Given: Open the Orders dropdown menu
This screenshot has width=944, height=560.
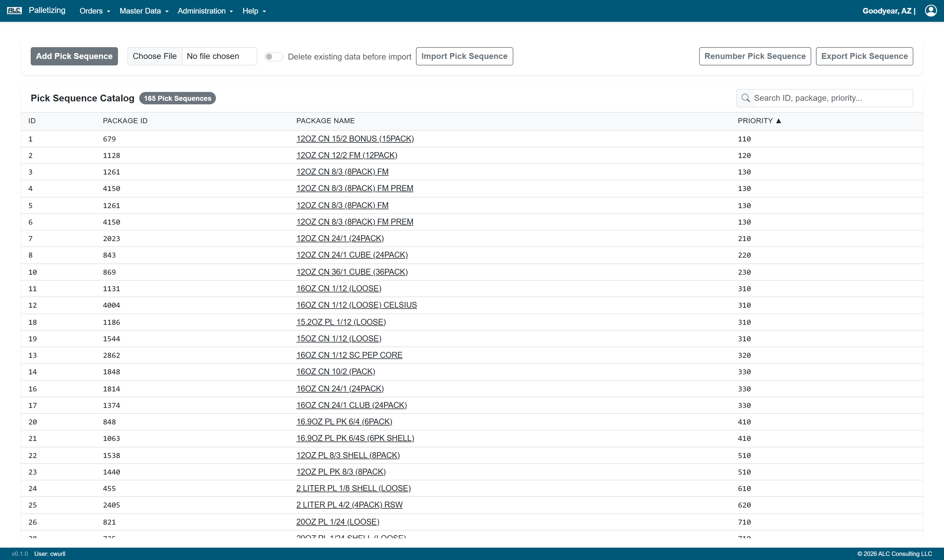Looking at the screenshot, I should click(95, 11).
